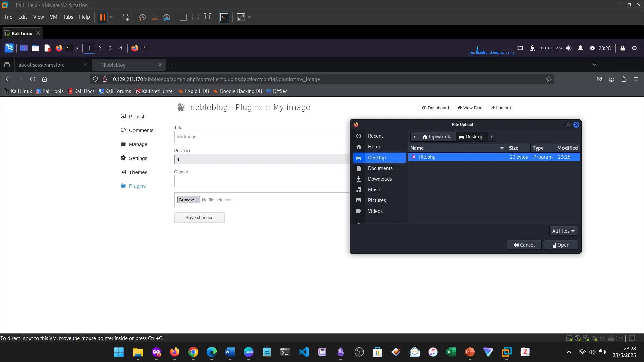Enter full screen mode in VMware

pyautogui.click(x=208, y=17)
